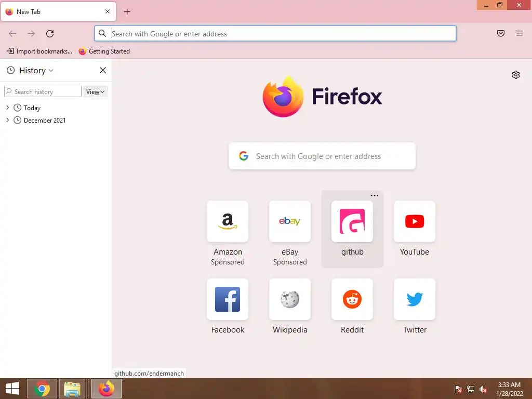
Task: Open the Firefox hamburger application menu
Action: point(519,33)
